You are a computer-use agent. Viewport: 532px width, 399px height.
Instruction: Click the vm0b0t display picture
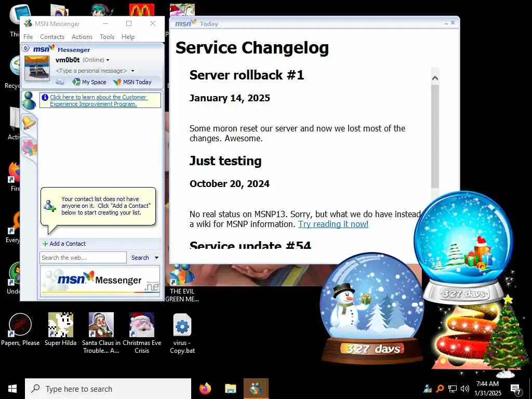tap(37, 68)
